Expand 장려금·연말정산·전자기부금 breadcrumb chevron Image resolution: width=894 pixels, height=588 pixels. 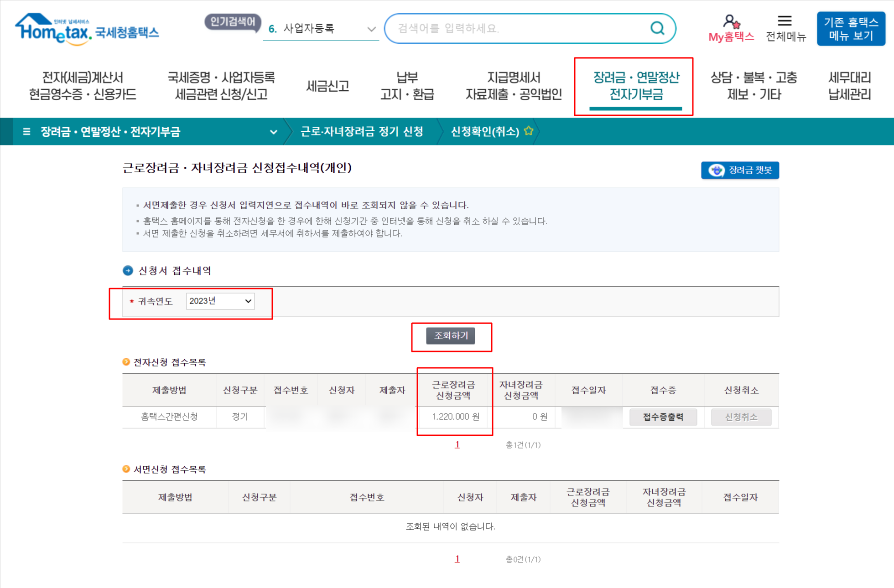[273, 132]
